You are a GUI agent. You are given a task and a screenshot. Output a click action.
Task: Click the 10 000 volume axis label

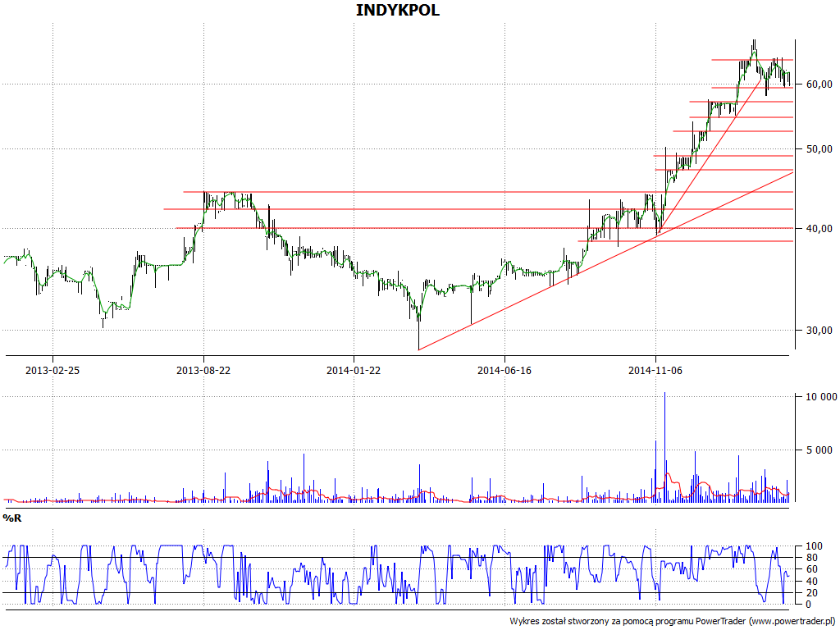[821, 397]
